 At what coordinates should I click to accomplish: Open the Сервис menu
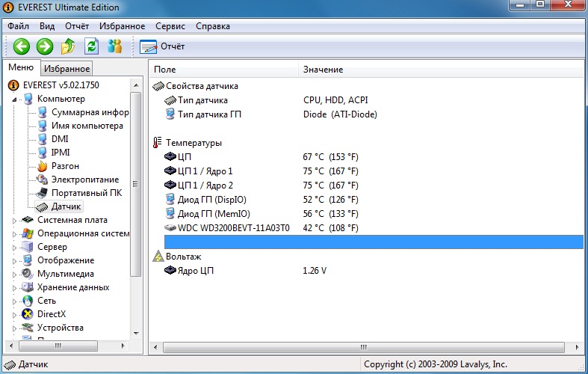pyautogui.click(x=170, y=26)
